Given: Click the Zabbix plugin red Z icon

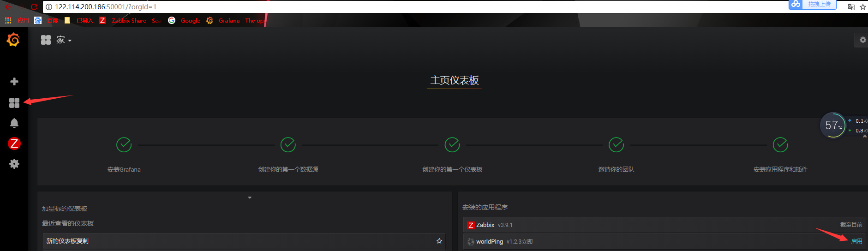Looking at the screenshot, I should tap(471, 225).
